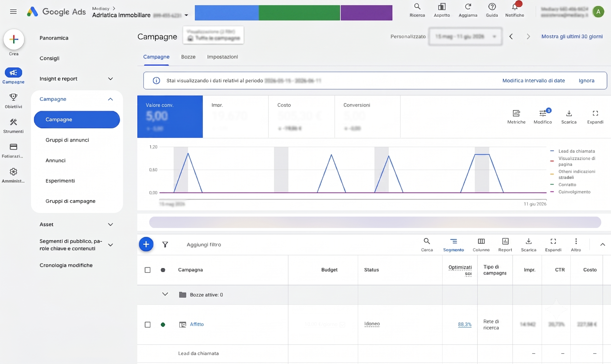Open the account switcher dropdown arrow
This screenshot has height=364, width=611.
coord(186,15)
